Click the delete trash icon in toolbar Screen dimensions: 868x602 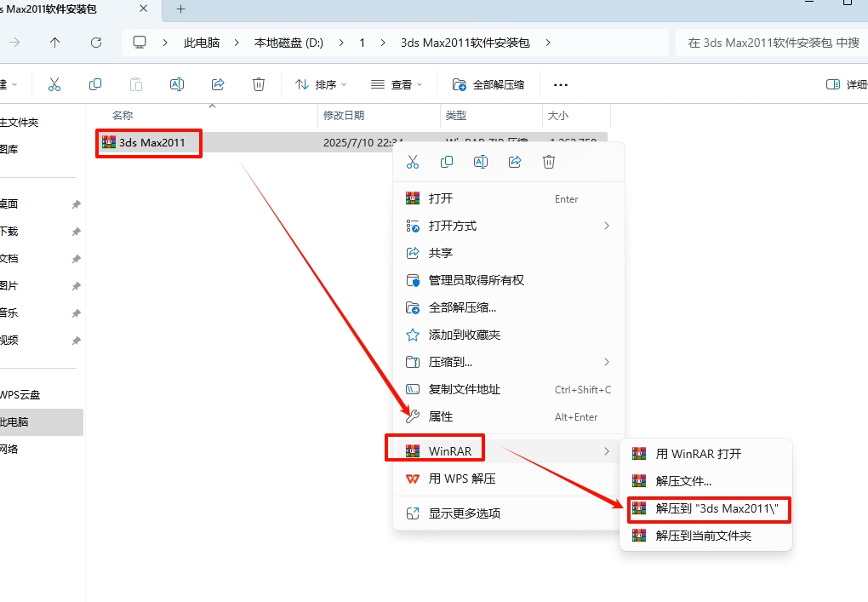[x=259, y=84]
